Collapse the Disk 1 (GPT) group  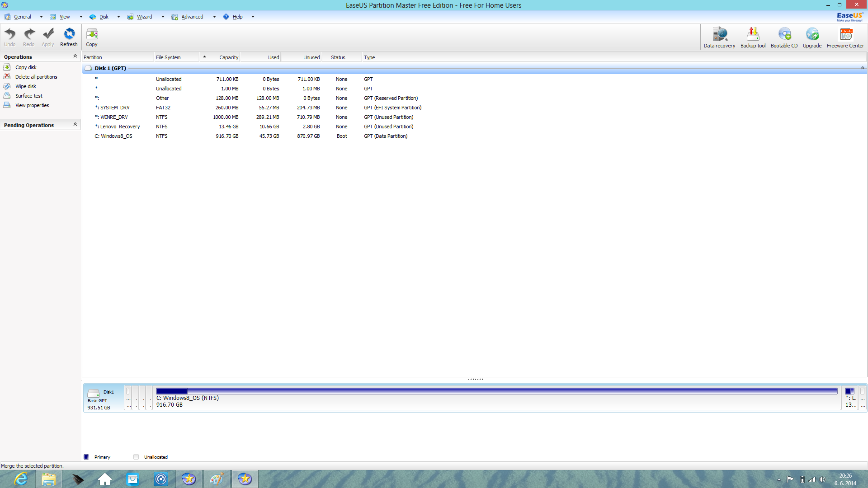[863, 68]
